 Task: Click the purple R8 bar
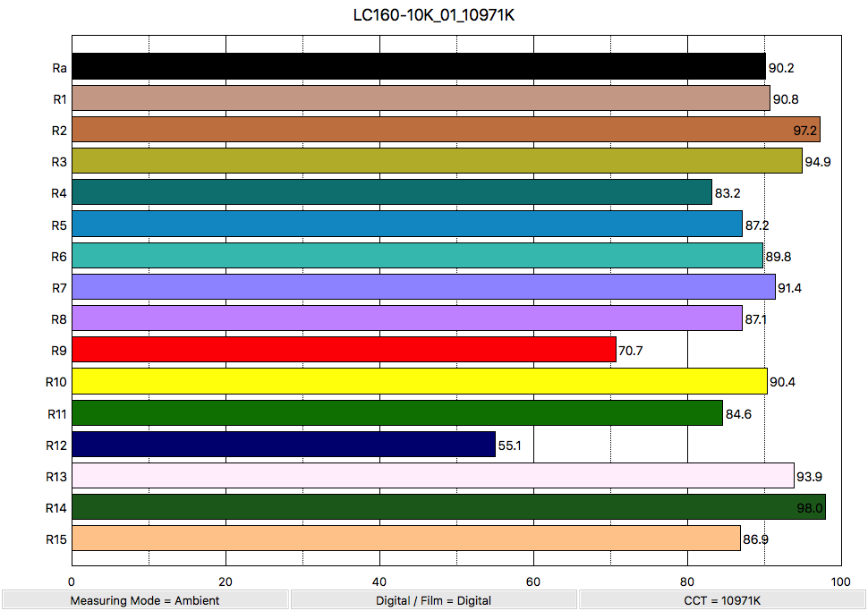[x=406, y=318]
